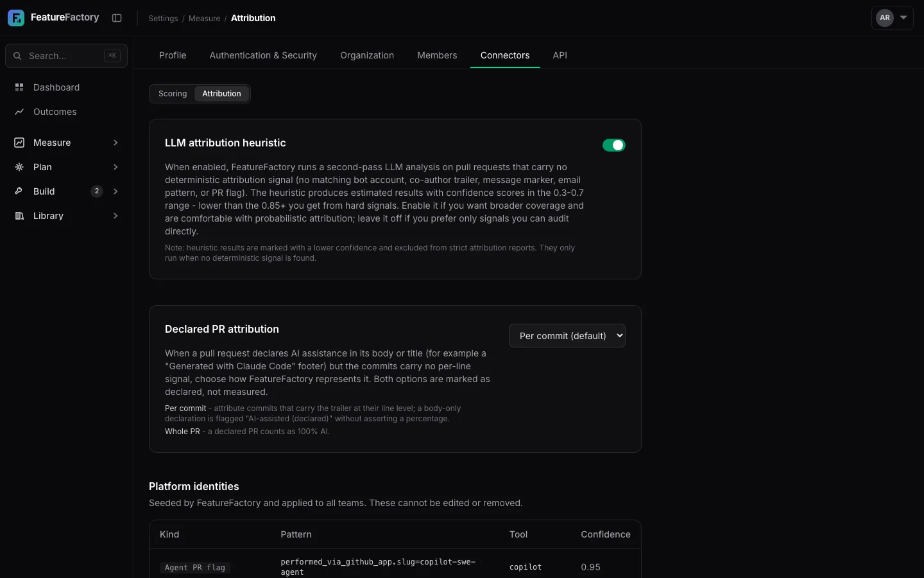Expand the Library section chevron
Image resolution: width=924 pixels, height=578 pixels.
(x=116, y=216)
